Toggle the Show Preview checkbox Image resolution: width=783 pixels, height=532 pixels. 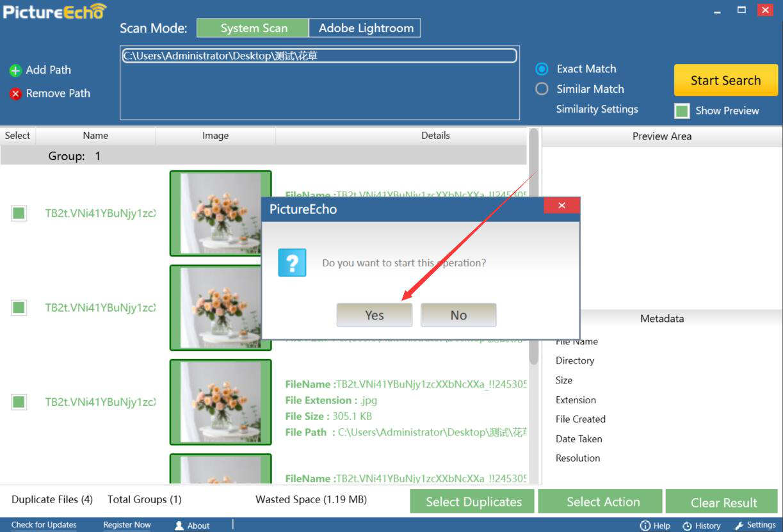coord(682,111)
